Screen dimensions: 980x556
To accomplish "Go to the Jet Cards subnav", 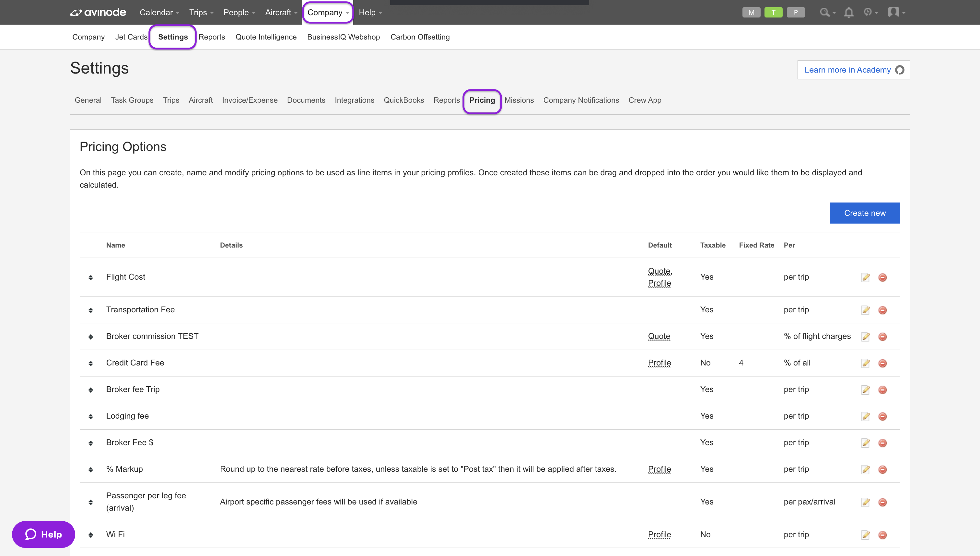I will pyautogui.click(x=131, y=37).
